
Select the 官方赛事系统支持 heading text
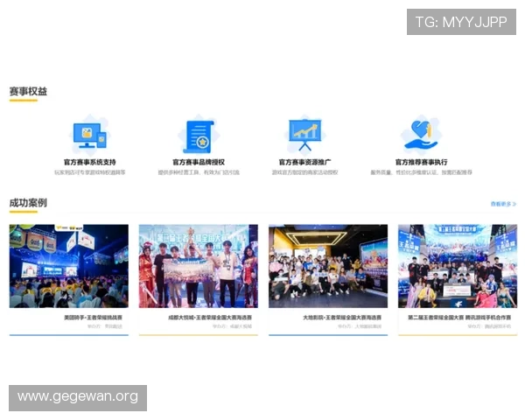[90, 162]
